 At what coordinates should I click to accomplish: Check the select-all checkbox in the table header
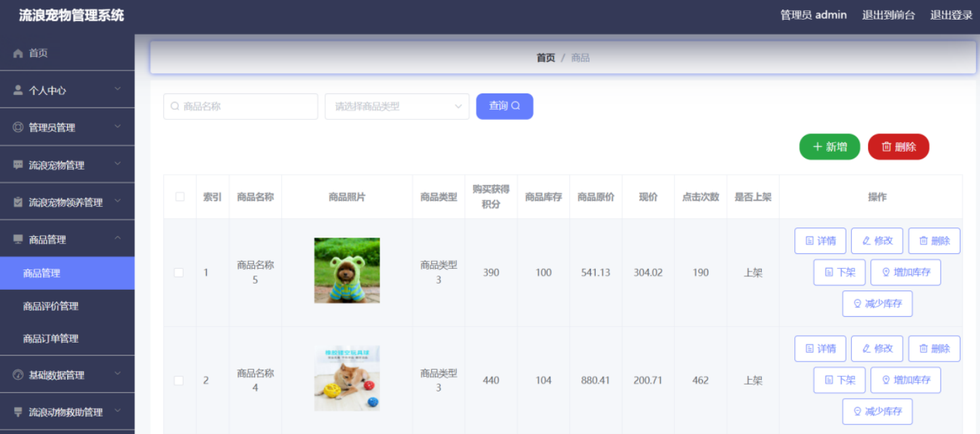[x=179, y=196]
